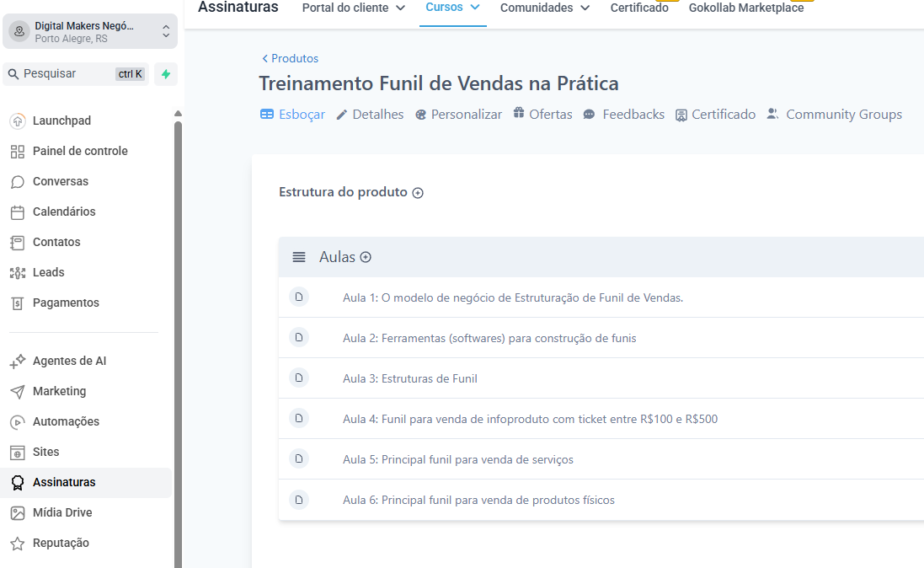924x568 pixels.
Task: Click the Pesquisar search field
Action: (76, 74)
